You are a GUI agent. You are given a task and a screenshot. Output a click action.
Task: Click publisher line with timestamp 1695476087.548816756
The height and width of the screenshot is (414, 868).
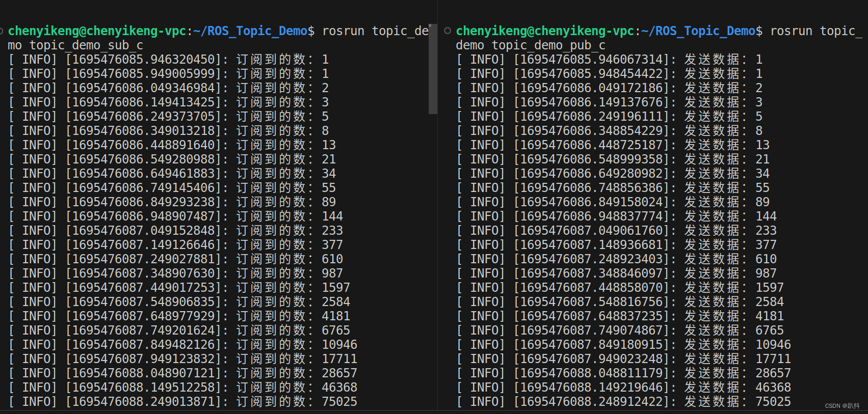[x=620, y=302]
